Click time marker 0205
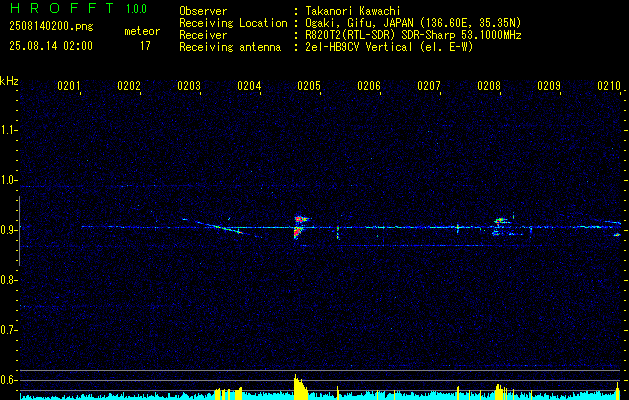The width and height of the screenshot is (629, 400). coord(309,86)
